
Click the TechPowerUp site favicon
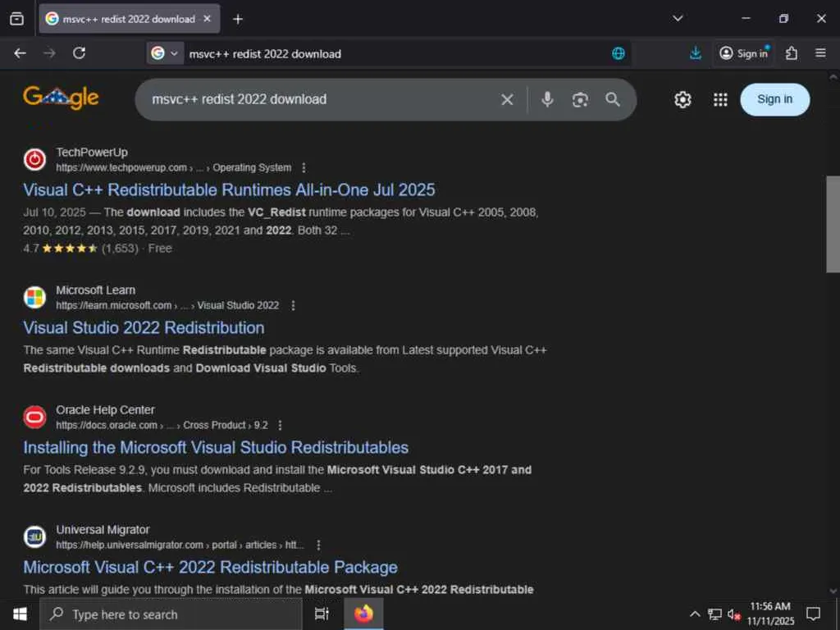tap(34, 160)
